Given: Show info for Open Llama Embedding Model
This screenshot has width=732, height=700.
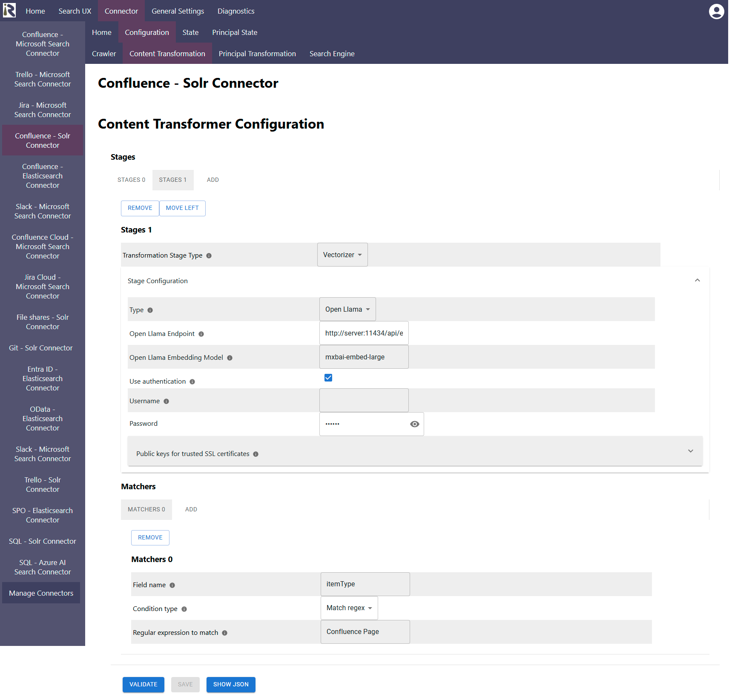Looking at the screenshot, I should (230, 358).
